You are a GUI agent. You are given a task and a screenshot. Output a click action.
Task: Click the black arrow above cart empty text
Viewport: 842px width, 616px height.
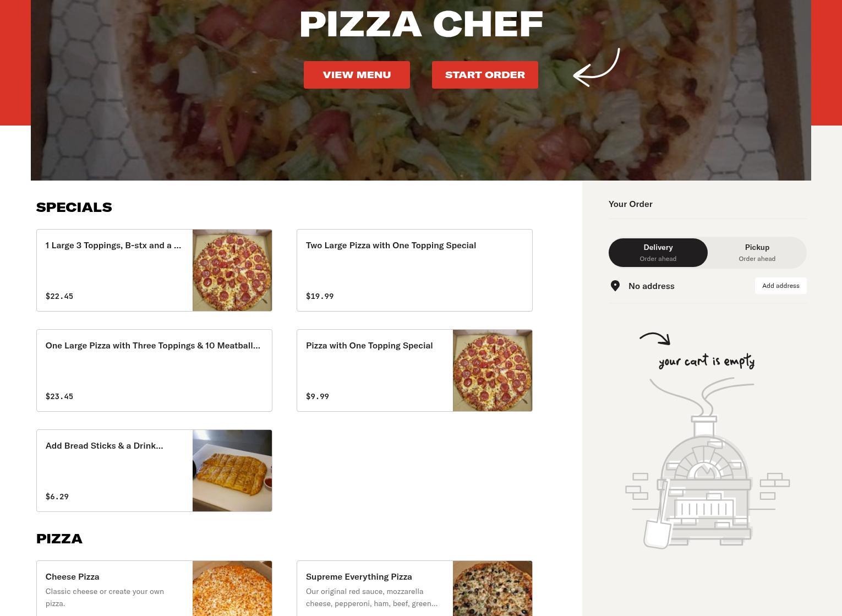[655, 339]
